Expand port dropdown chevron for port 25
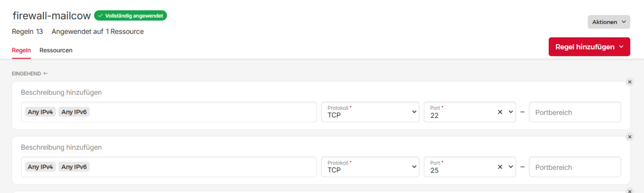644x193 pixels. tap(511, 167)
